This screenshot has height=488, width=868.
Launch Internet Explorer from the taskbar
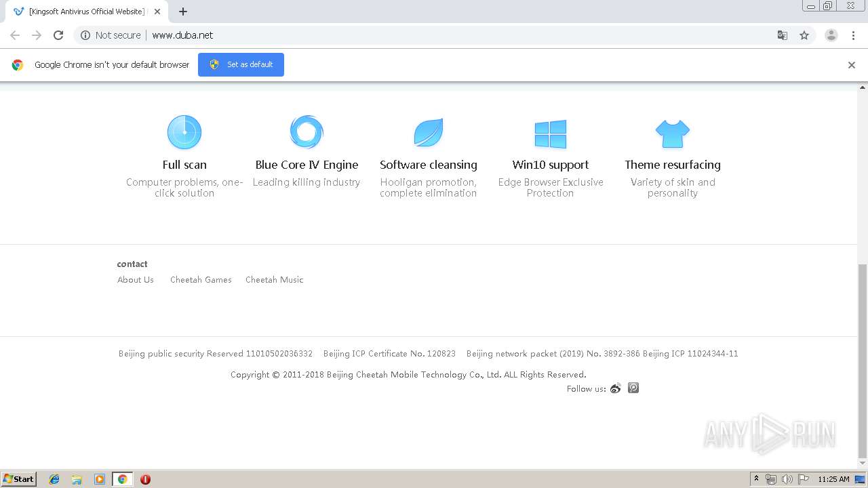tap(54, 479)
